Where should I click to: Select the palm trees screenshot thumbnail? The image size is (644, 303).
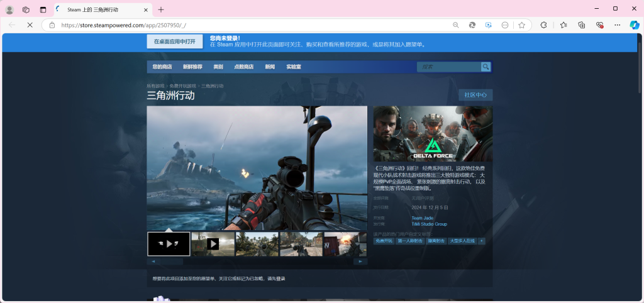[x=257, y=244]
